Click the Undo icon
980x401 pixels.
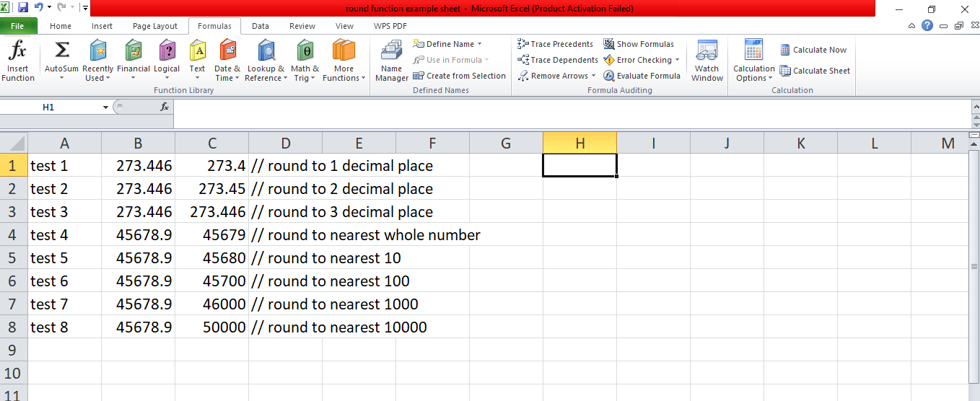click(x=38, y=8)
